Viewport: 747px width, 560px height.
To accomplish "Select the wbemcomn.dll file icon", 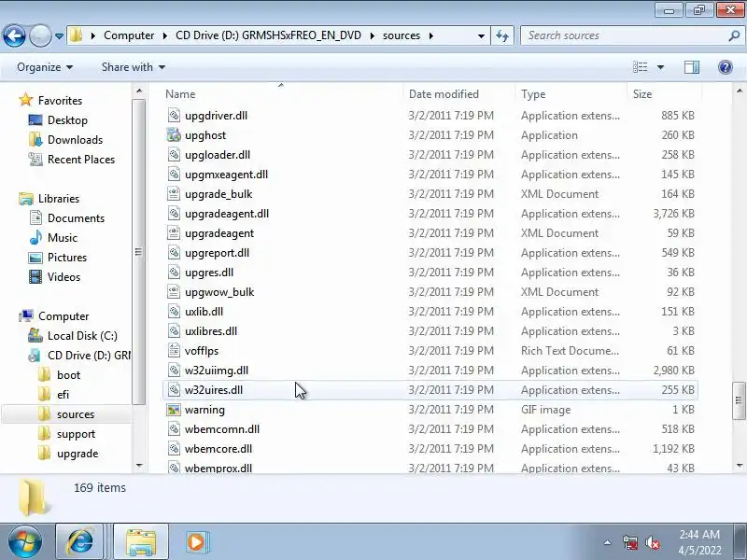I will pyautogui.click(x=174, y=429).
